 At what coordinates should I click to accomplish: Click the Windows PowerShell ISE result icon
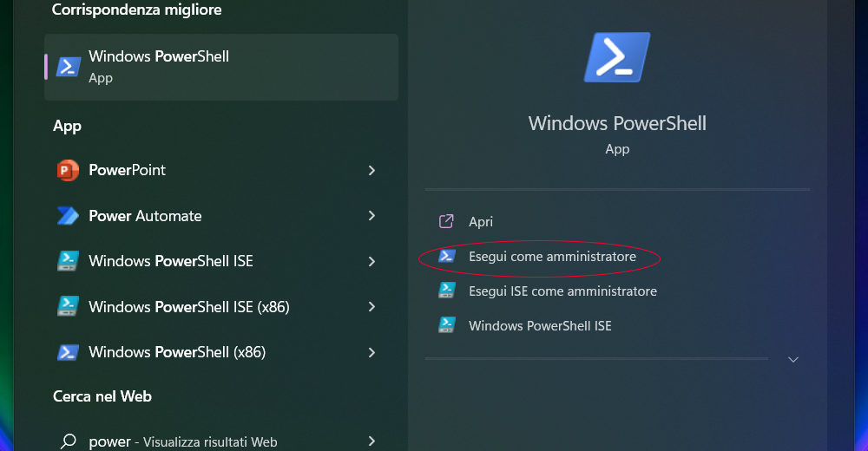(68, 261)
